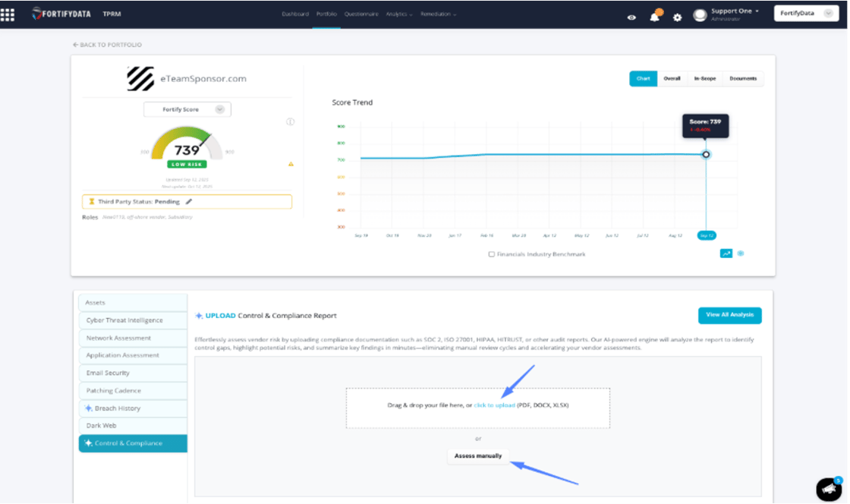Click the Sep 12 score marker on the trend chart
The width and height of the screenshot is (850, 504).
706,154
